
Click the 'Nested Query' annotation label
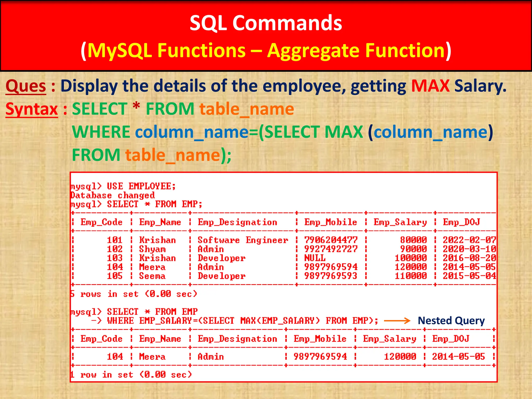pyautogui.click(x=451, y=321)
